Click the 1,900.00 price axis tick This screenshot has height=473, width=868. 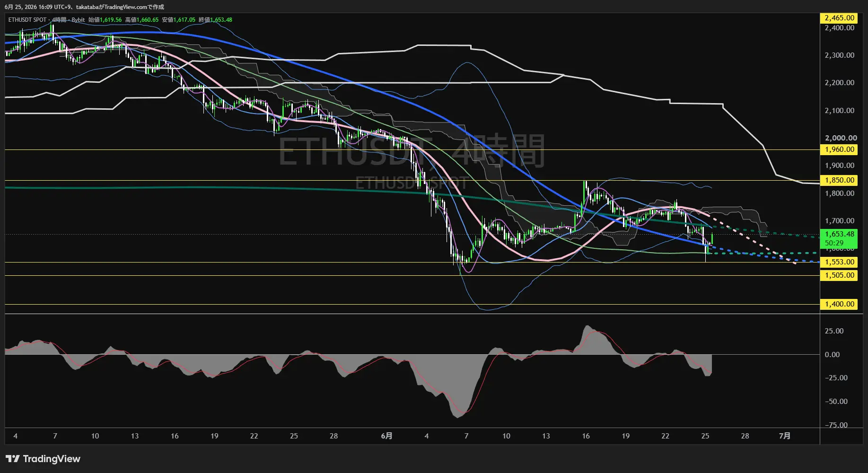coord(839,166)
